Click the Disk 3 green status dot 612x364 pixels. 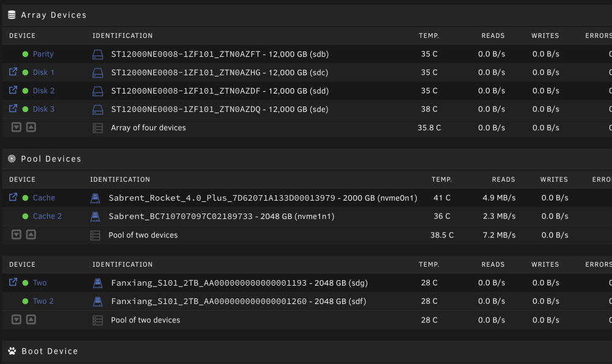(25, 110)
